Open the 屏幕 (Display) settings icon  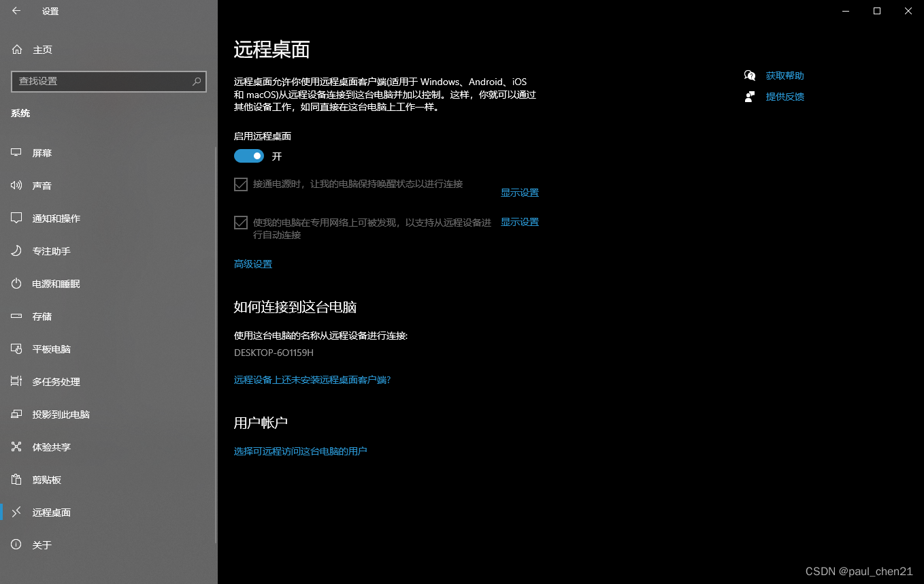16,152
